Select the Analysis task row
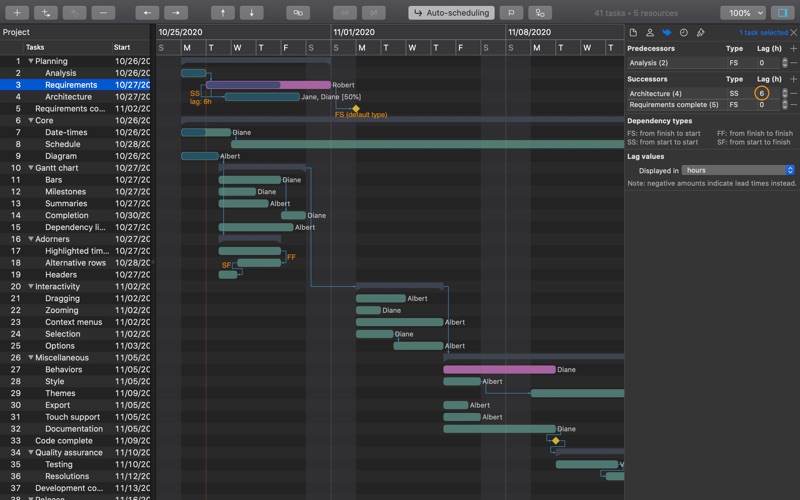 (75, 73)
